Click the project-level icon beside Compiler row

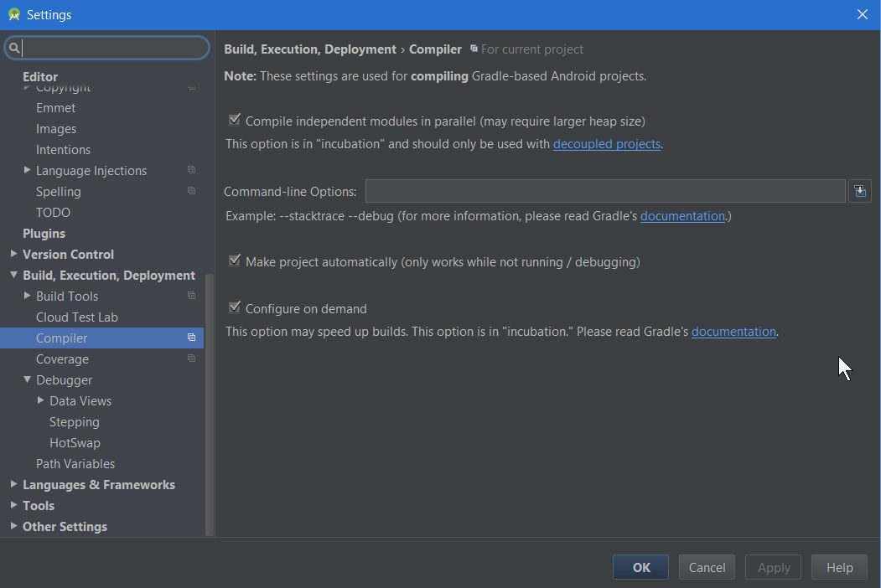pyautogui.click(x=192, y=338)
